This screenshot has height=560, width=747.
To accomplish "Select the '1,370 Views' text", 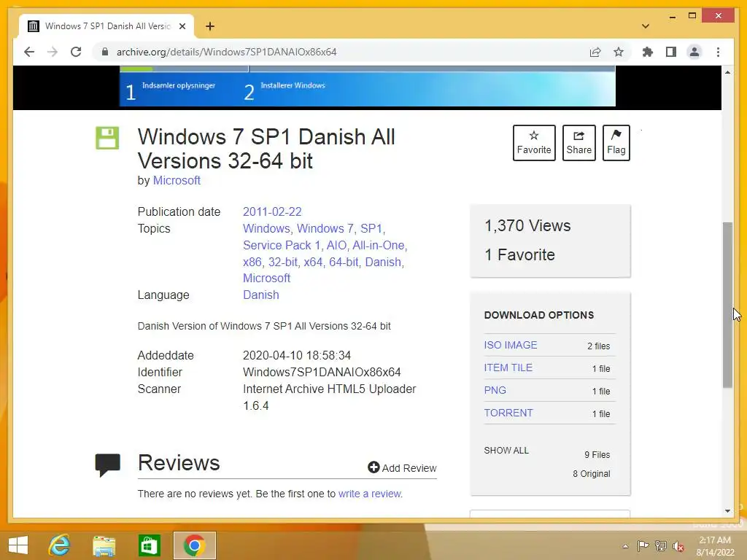I will click(x=527, y=226).
